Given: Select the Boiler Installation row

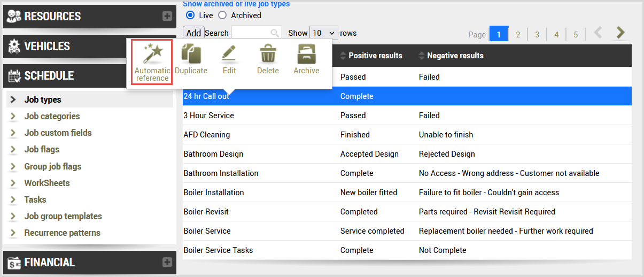Looking at the screenshot, I should pos(408,193).
